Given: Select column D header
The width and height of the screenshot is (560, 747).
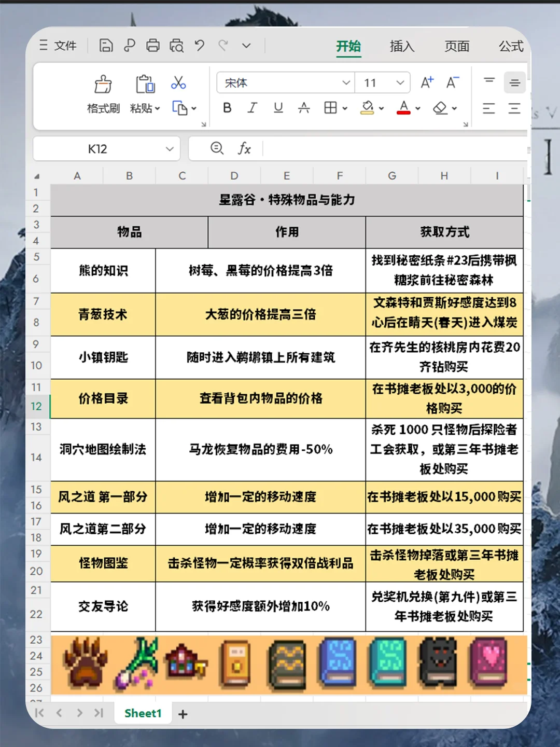Looking at the screenshot, I should (234, 176).
